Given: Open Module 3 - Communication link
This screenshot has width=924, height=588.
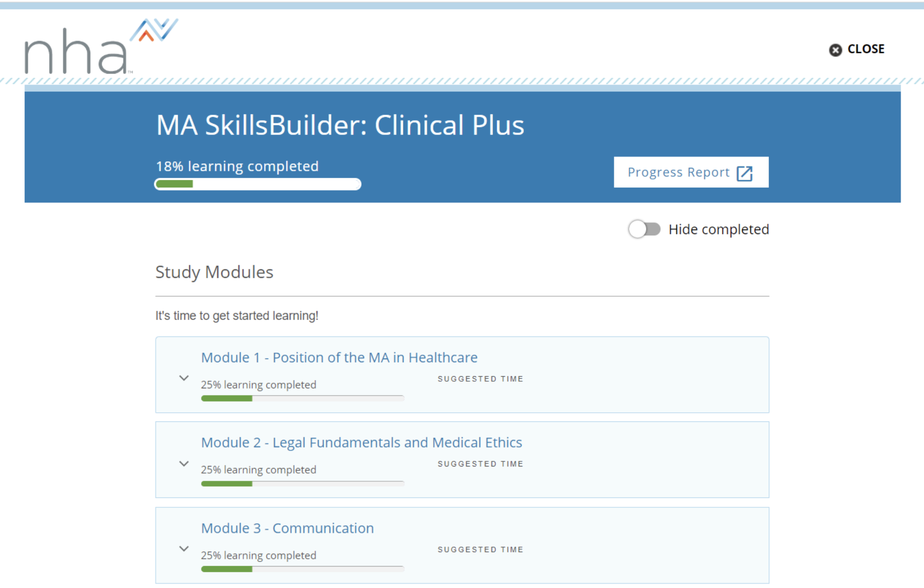Looking at the screenshot, I should coord(287,528).
